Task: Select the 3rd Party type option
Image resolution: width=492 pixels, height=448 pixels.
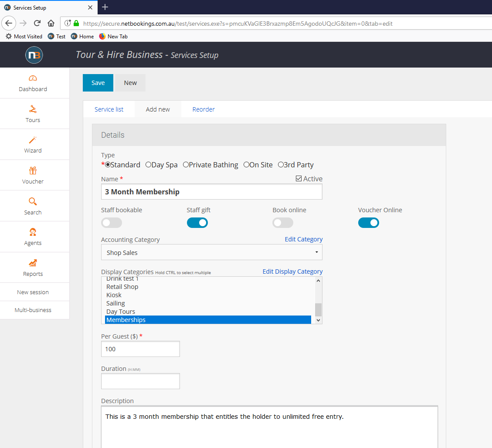Action: (x=281, y=165)
